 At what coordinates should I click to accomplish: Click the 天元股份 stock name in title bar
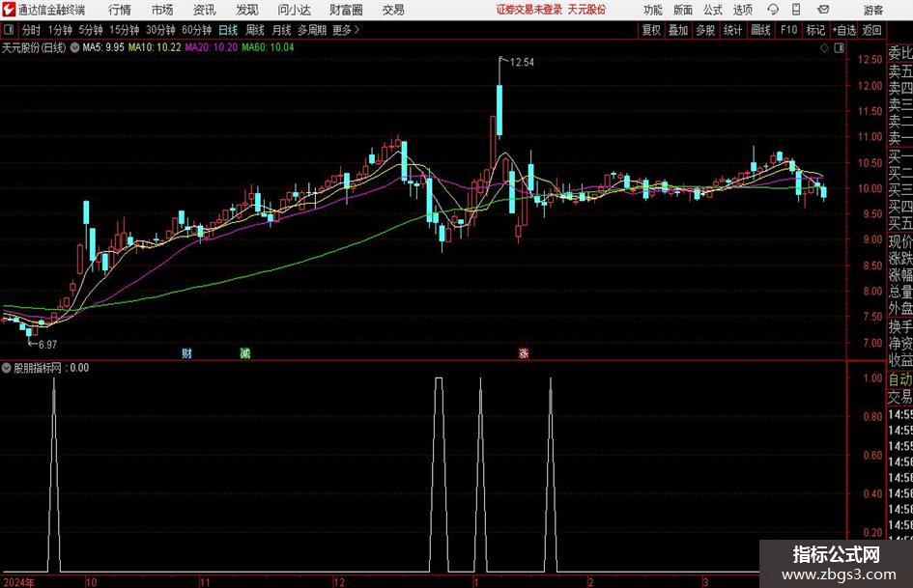pos(586,10)
